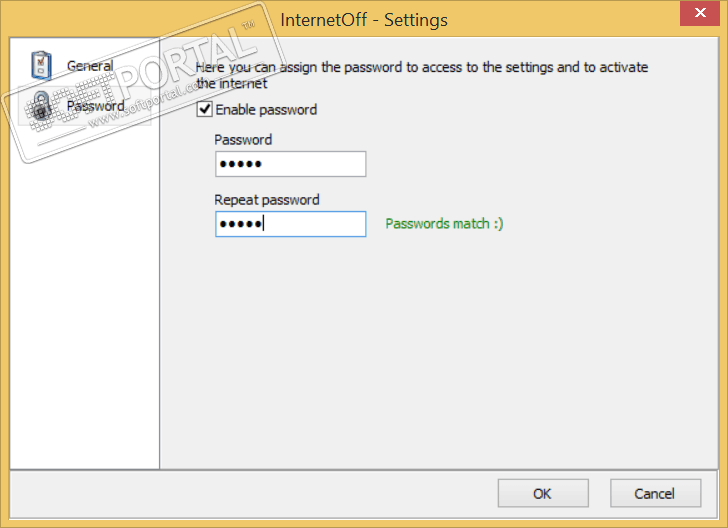Click the masked dots in Password field

240,165
